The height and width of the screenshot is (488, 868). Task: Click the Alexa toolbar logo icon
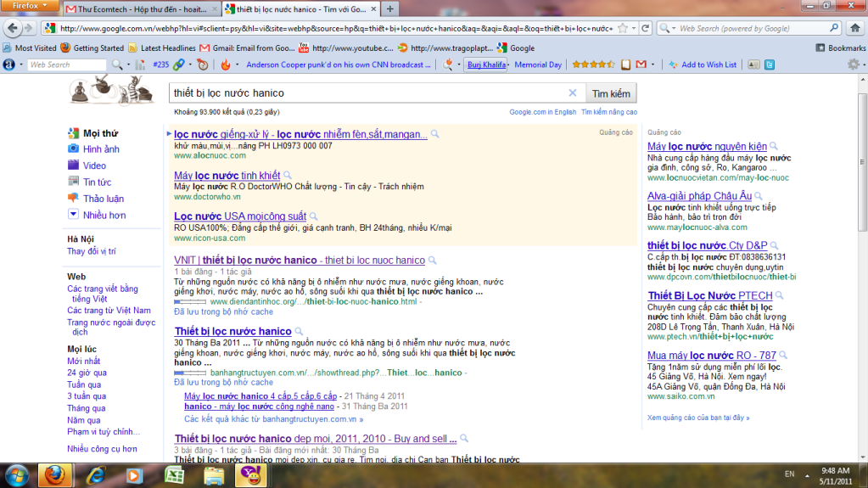[x=8, y=65]
